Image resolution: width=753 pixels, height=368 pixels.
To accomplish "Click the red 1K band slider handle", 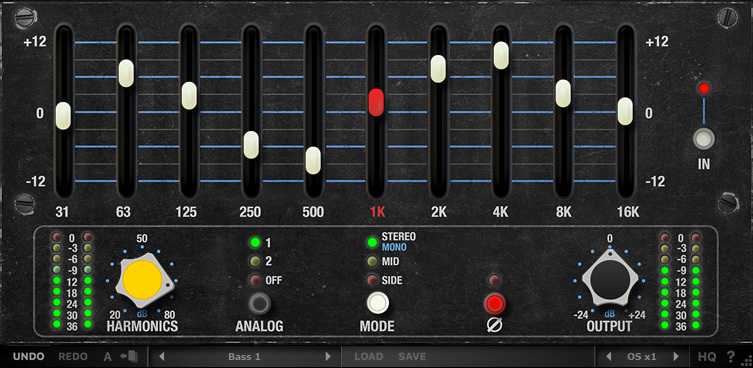I will point(376,102).
